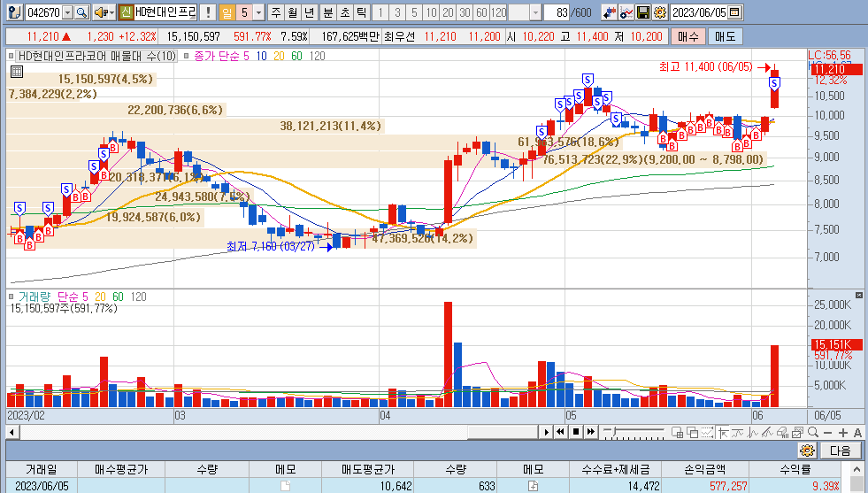Screen dimensions: 868x493
Task: Expand the speaker alert dropdown arrow
Action: (111, 12)
